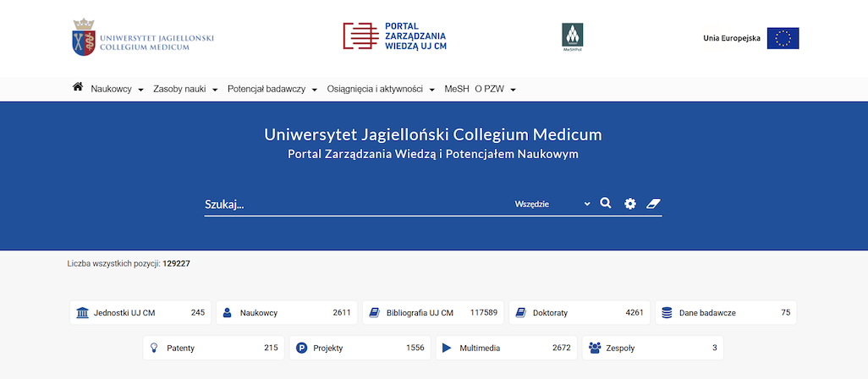Open the Patenty category card

(x=214, y=348)
